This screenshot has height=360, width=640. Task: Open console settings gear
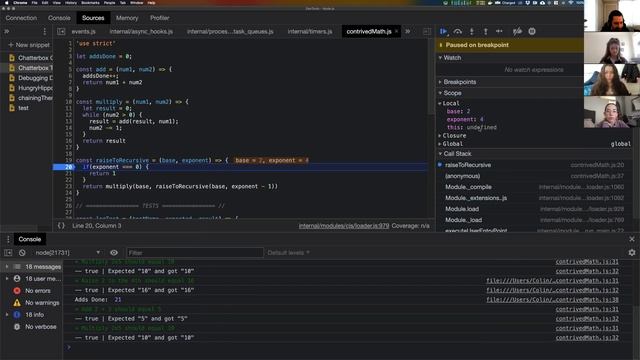632,253
